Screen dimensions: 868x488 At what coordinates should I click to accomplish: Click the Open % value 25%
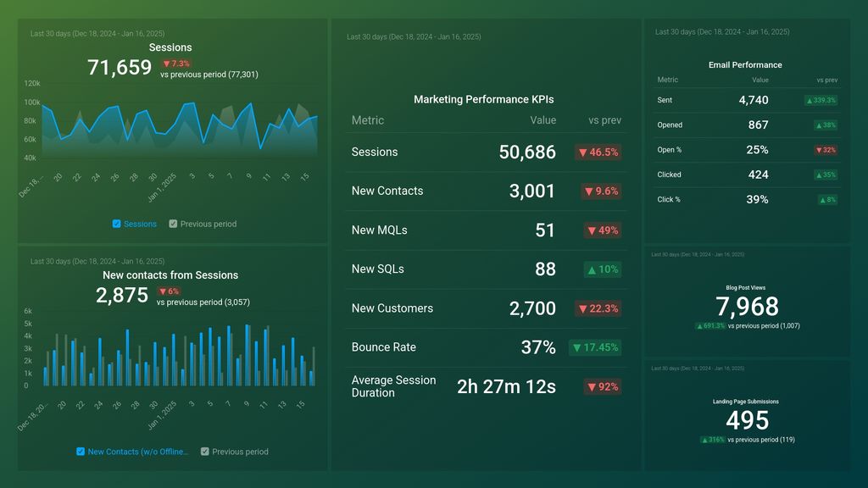click(757, 150)
